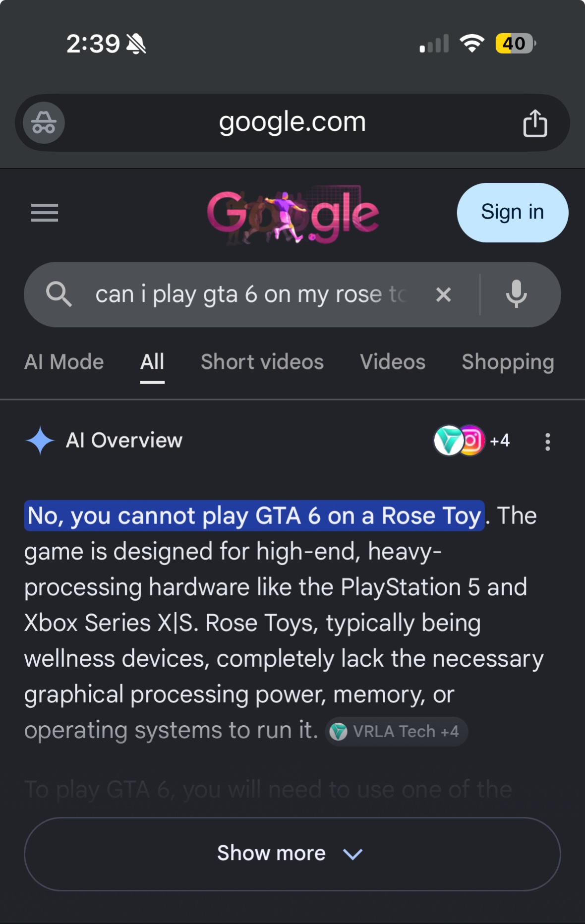
Task: Tap the AI Overview sparkle icon
Action: (40, 440)
